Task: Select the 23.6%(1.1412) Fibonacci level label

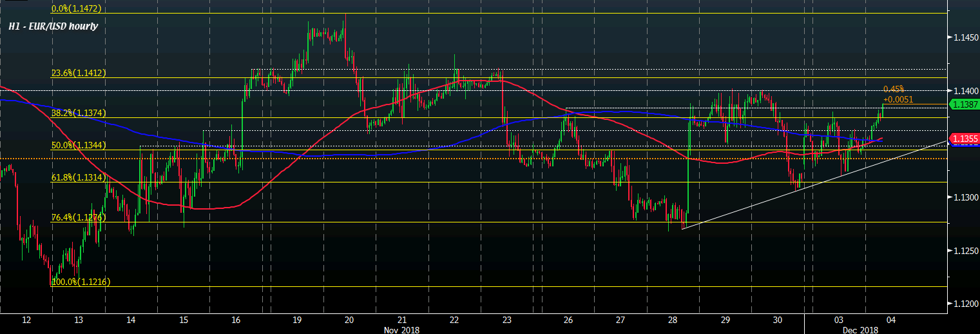Action: pyautogui.click(x=78, y=73)
